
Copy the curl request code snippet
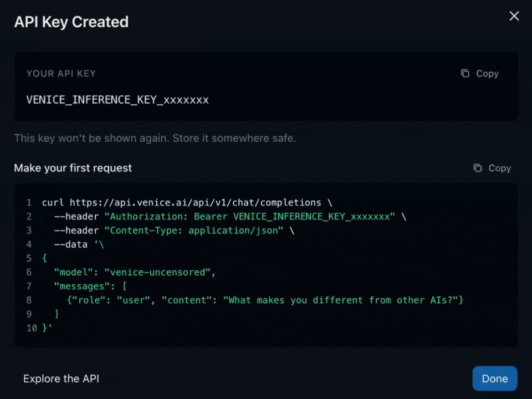(492, 168)
